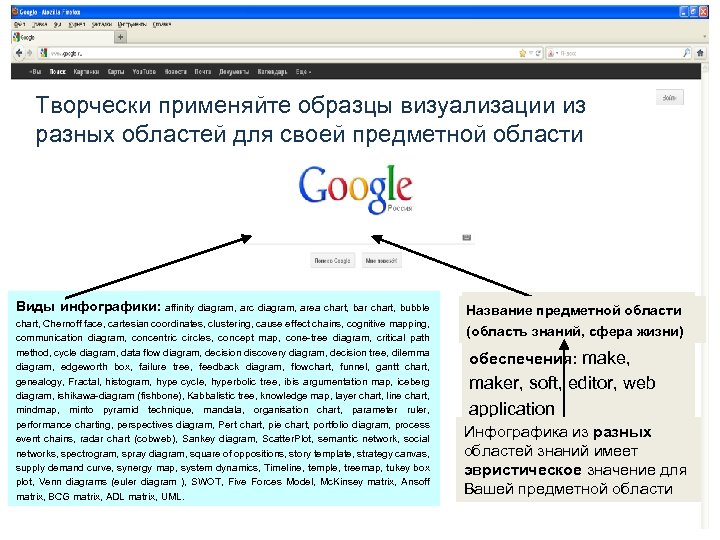Viewport: 720px width, 540px height.
Task: Open Картинки in the Google bar
Action: (x=86, y=72)
